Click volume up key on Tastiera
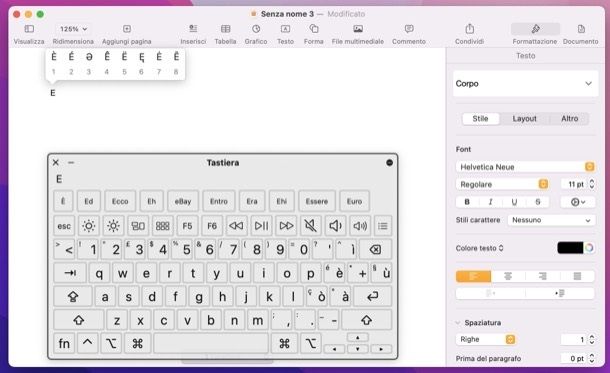Image resolution: width=610 pixels, height=373 pixels. point(360,226)
